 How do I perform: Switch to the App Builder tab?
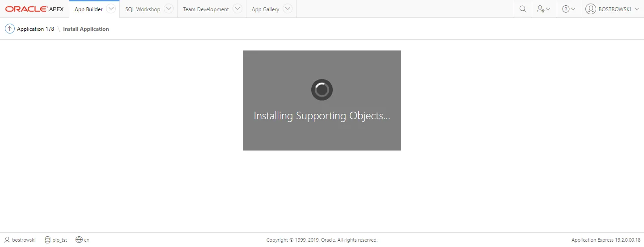tap(89, 9)
